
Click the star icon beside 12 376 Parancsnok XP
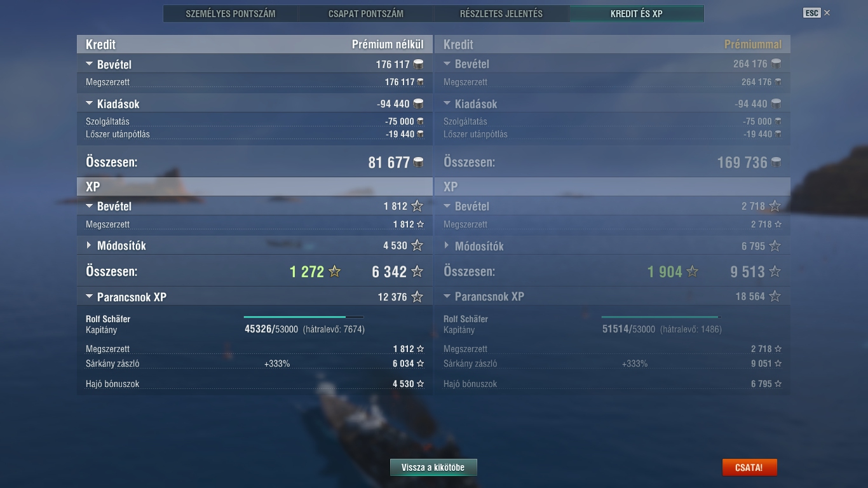[417, 297]
